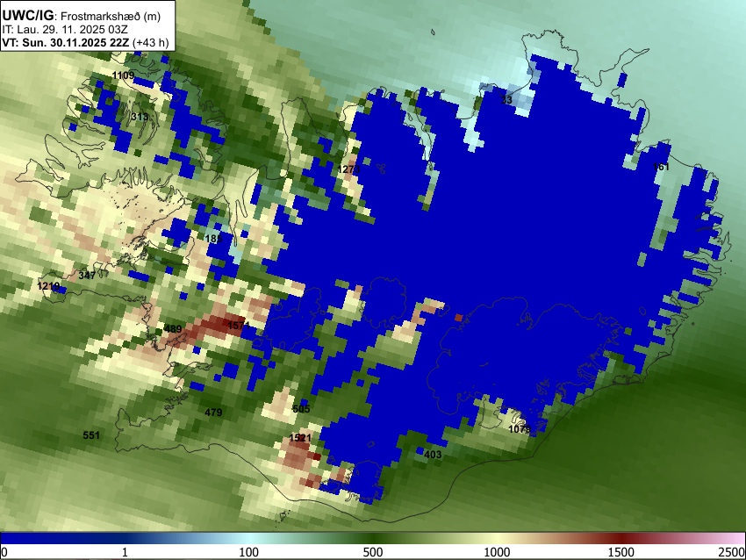Viewport: 746px width, 560px height.
Task: Click the 0 tick on the color scale
Action: [x=4, y=552]
